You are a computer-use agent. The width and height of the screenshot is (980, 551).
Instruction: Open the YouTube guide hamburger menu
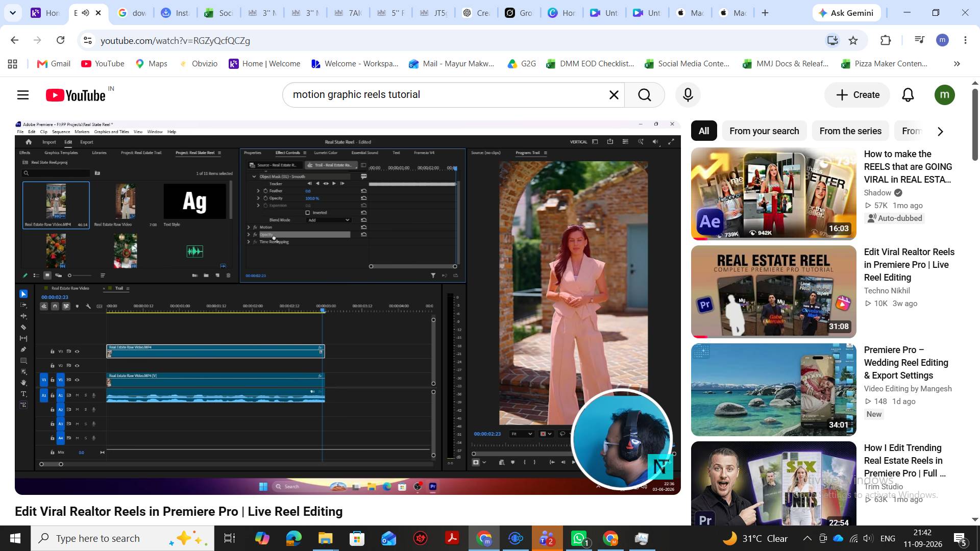(x=23, y=95)
